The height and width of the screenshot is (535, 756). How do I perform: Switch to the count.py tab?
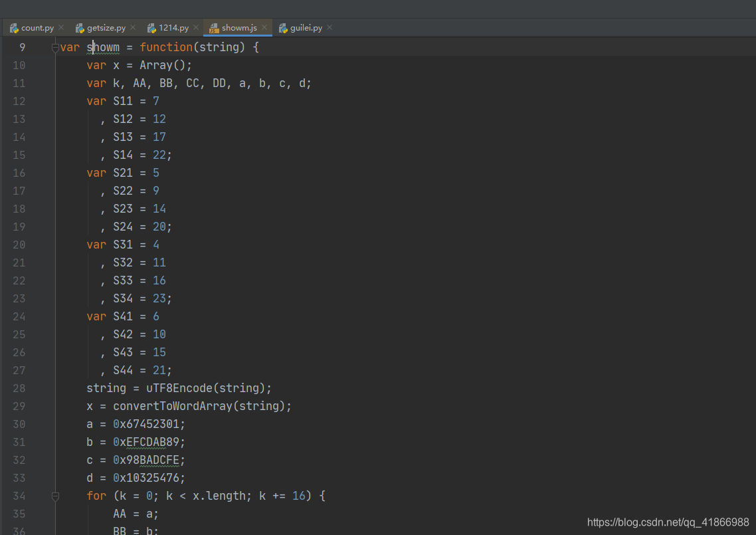pos(37,28)
